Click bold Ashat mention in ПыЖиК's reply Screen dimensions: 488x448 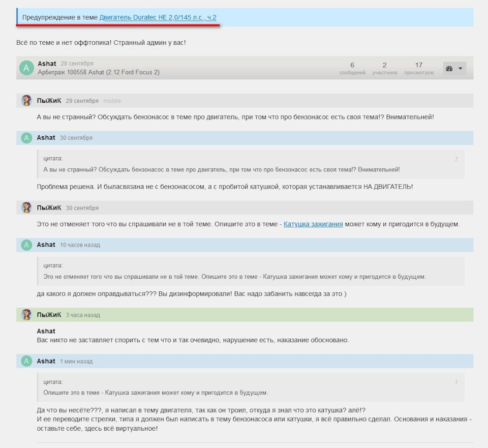46,331
